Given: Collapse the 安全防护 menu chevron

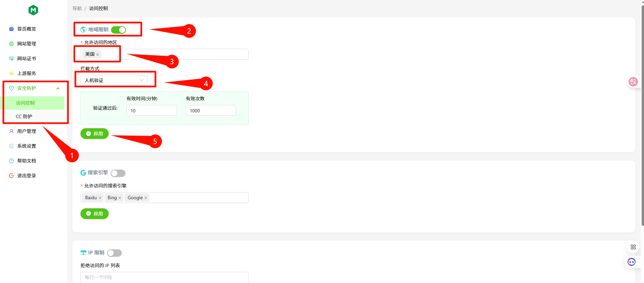Looking at the screenshot, I should pyautogui.click(x=58, y=89).
